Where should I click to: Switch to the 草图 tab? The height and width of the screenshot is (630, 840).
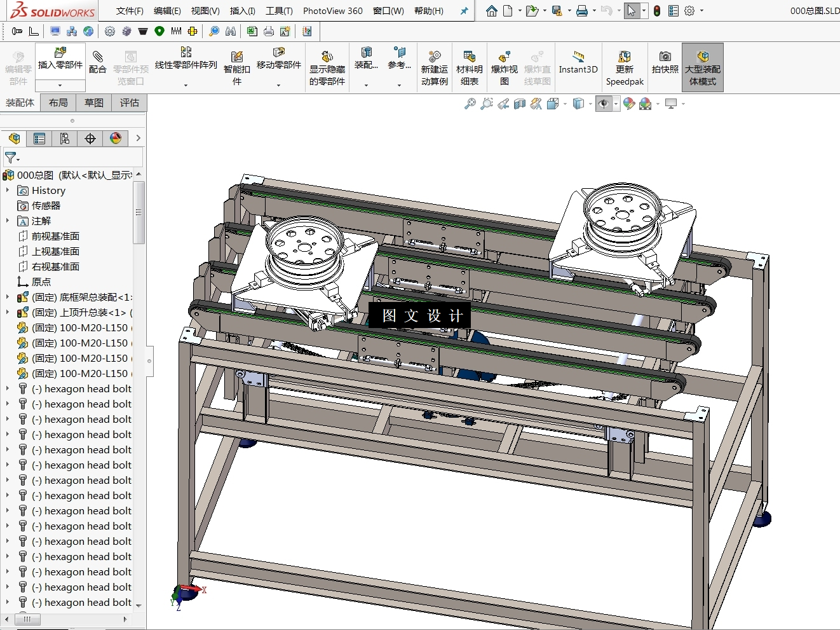[93, 102]
